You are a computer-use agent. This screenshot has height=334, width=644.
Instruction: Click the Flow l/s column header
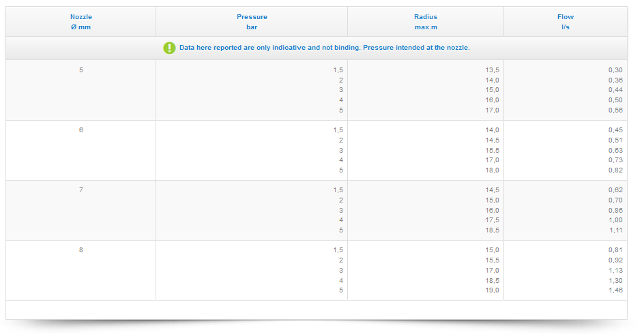pyautogui.click(x=565, y=22)
